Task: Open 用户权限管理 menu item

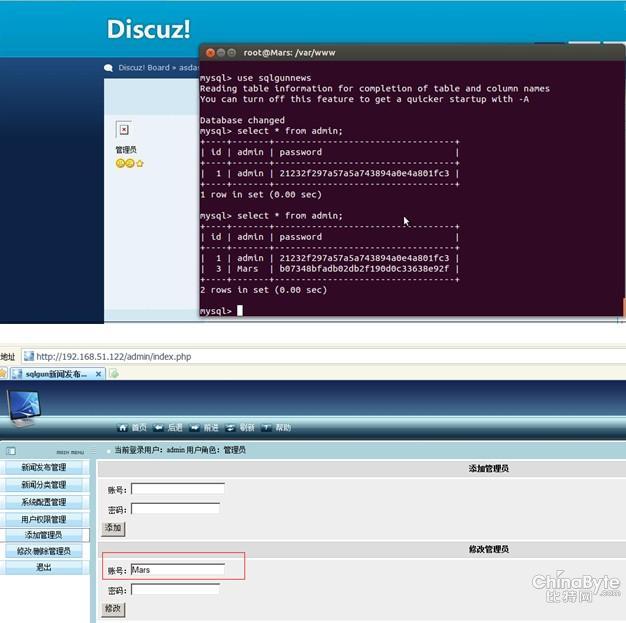Action: tap(44, 519)
